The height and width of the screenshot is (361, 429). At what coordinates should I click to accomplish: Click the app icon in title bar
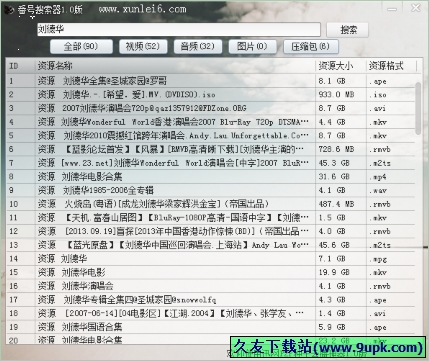click(9, 10)
